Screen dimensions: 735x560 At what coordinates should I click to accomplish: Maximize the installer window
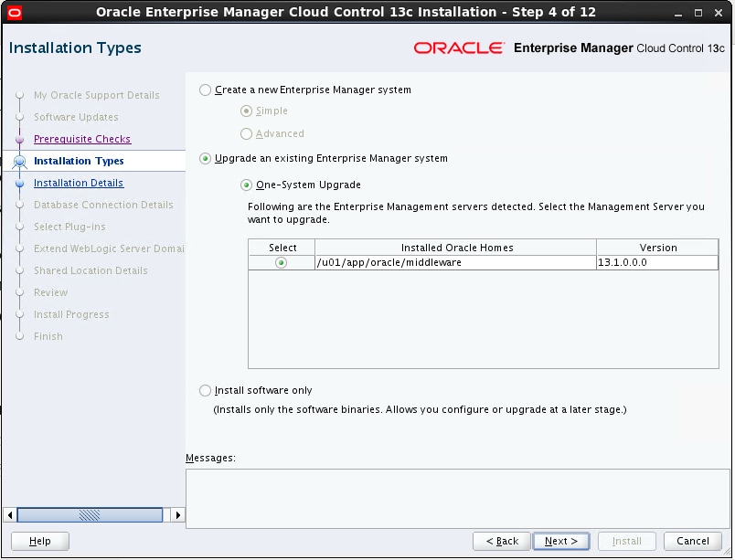pyautogui.click(x=698, y=13)
